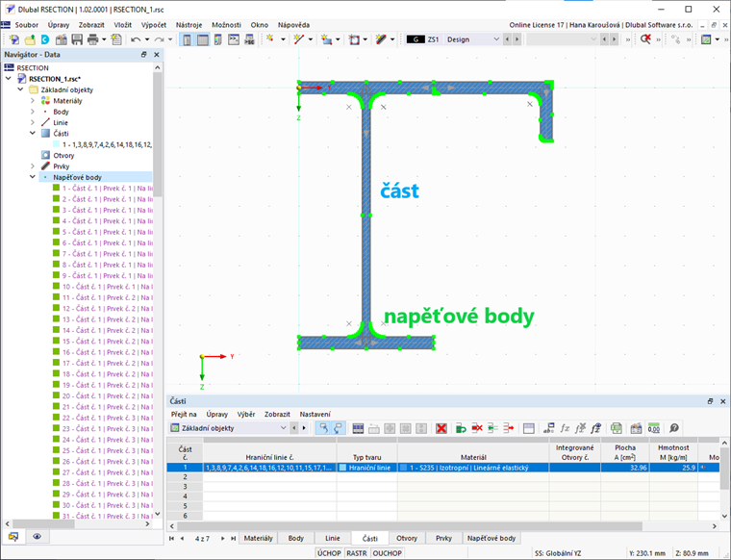Click green swatch of stress point 20
Screen dimensions: 731x560
tap(56, 395)
